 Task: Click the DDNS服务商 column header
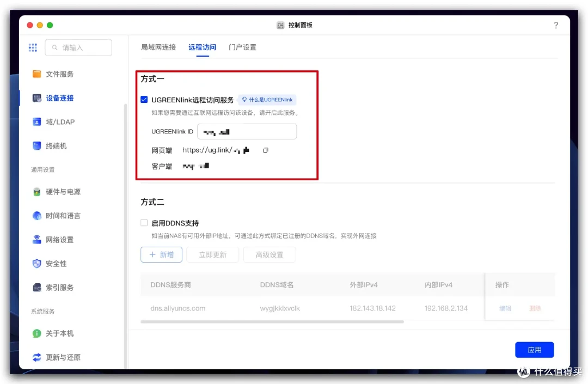pos(170,285)
